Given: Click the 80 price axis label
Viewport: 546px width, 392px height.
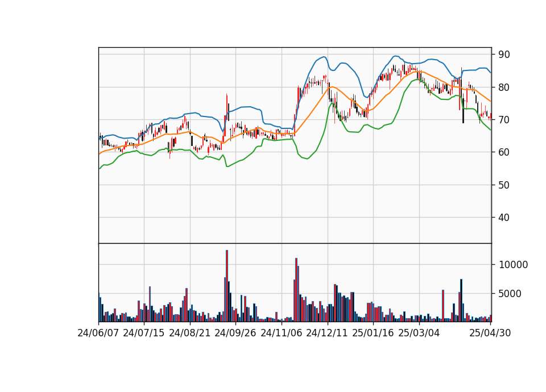Looking at the screenshot, I should pyautogui.click(x=504, y=87).
